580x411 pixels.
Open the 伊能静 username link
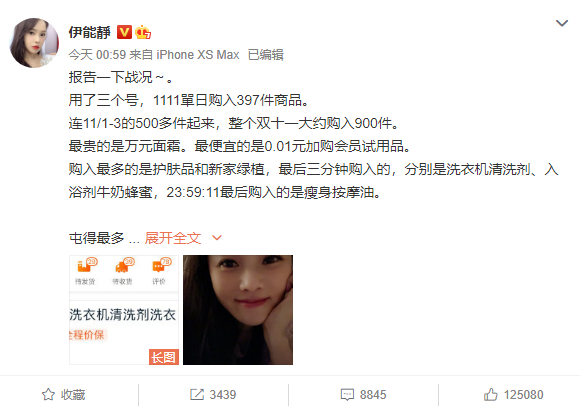coord(90,32)
